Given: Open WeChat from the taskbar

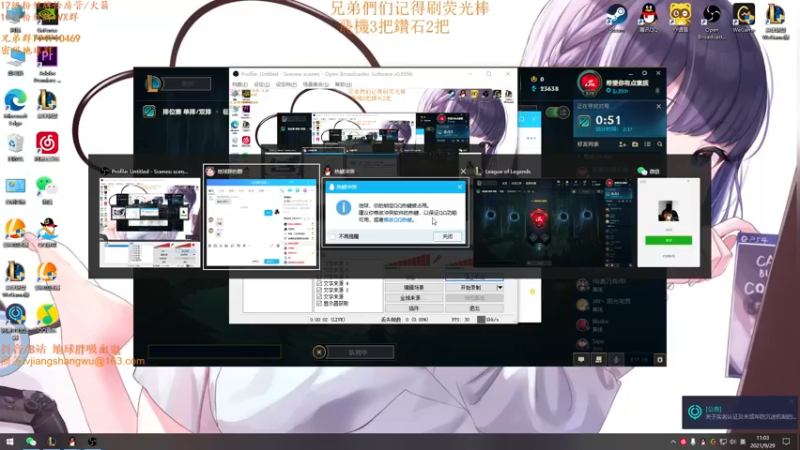Looking at the screenshot, I should [x=31, y=441].
